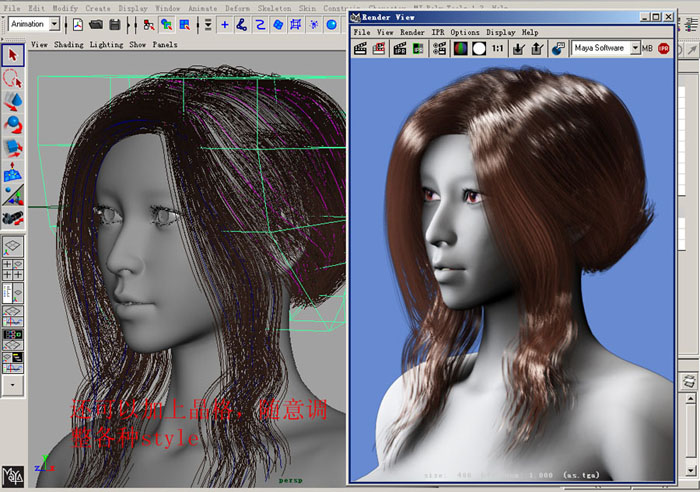Switch to Persp/Hypergraph/Graph layout icon

click(12, 363)
